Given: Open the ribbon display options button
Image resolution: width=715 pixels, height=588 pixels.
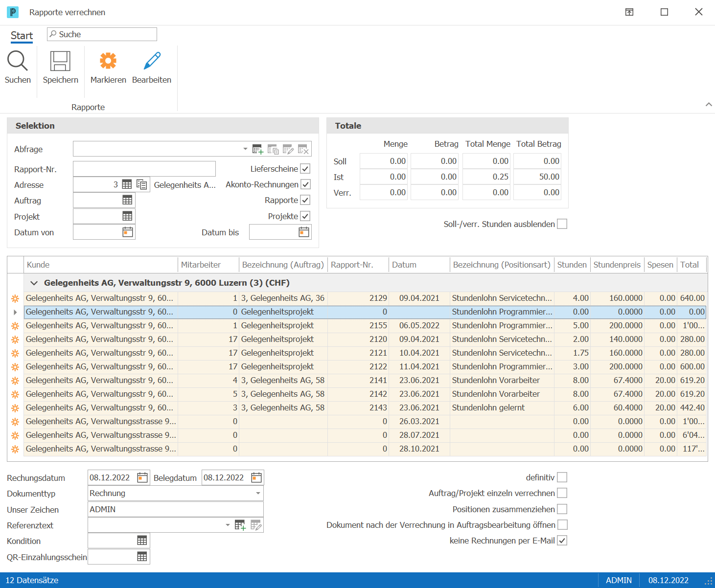Looking at the screenshot, I should pos(629,12).
